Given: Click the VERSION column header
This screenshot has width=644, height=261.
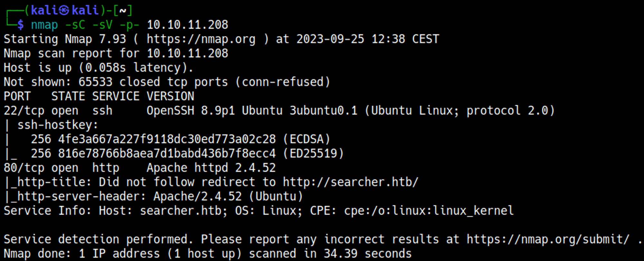Looking at the screenshot, I should tap(170, 96).
